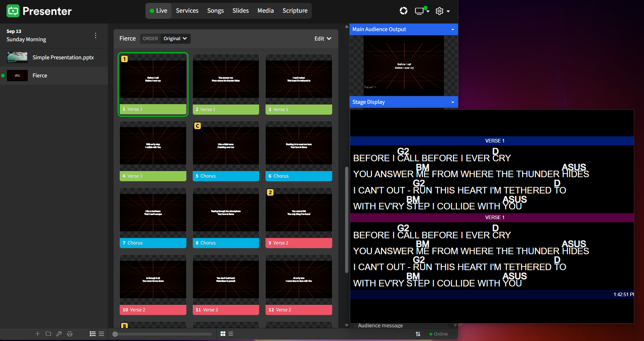This screenshot has width=644, height=341.
Task: Click the Main Audience Output preview image
Action: (x=404, y=65)
